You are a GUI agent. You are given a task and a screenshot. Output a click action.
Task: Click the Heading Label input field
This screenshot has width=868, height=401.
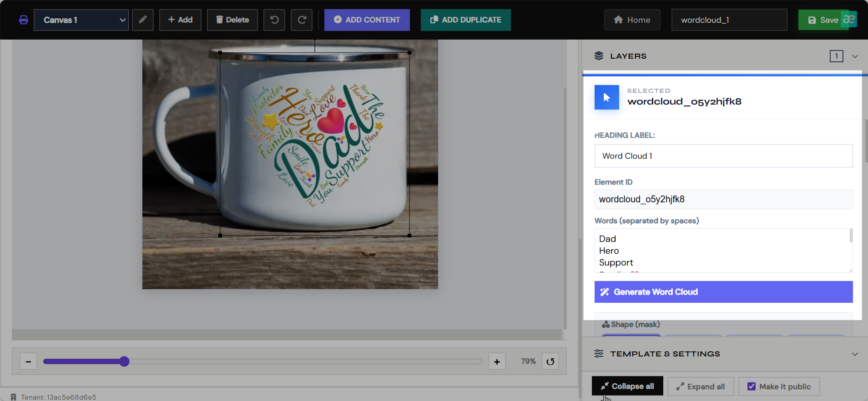724,156
